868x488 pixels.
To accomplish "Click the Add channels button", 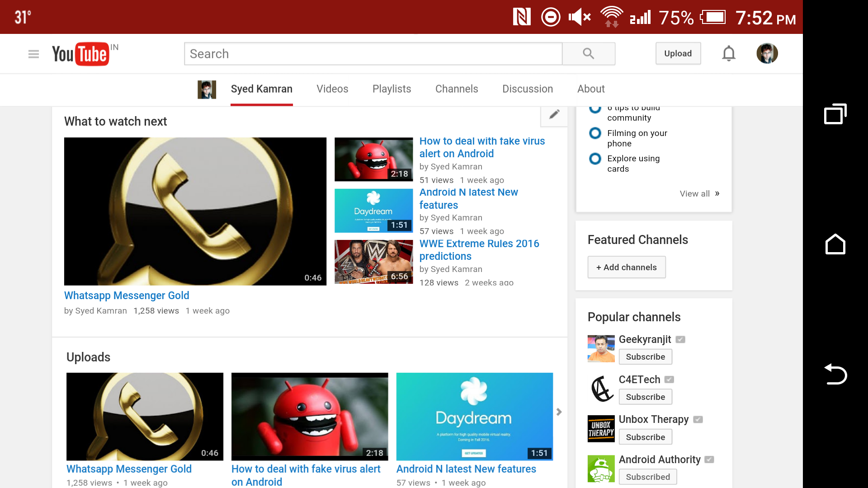I will [626, 267].
